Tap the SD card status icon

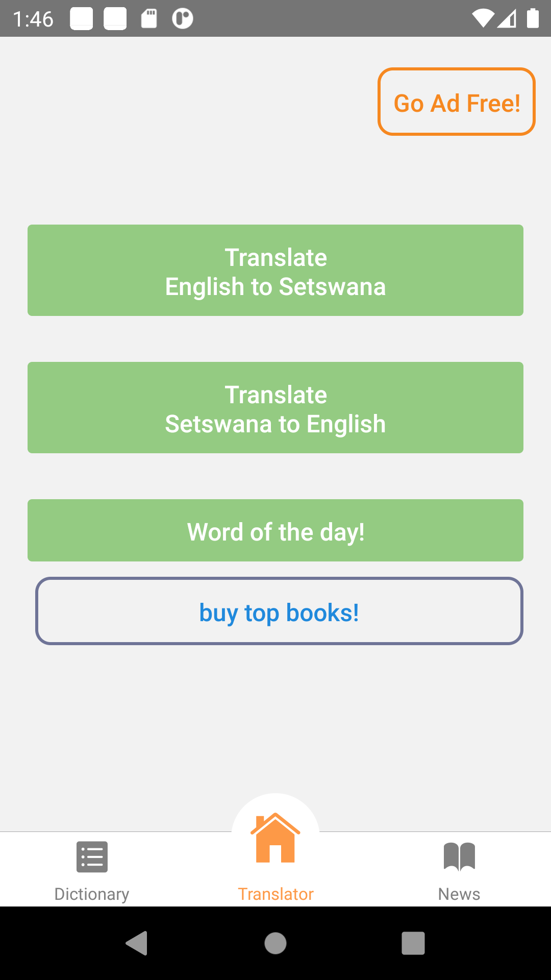(x=149, y=18)
